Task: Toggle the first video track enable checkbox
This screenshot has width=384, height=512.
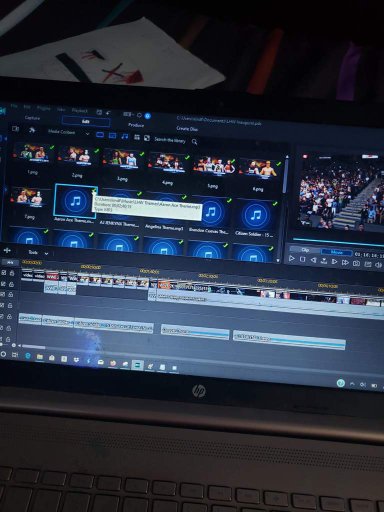Action: (4, 273)
